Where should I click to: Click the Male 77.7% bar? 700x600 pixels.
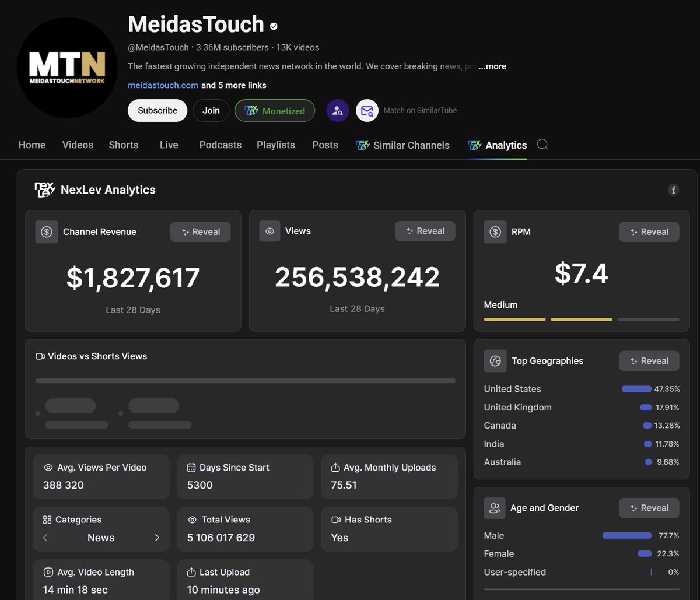[627, 535]
